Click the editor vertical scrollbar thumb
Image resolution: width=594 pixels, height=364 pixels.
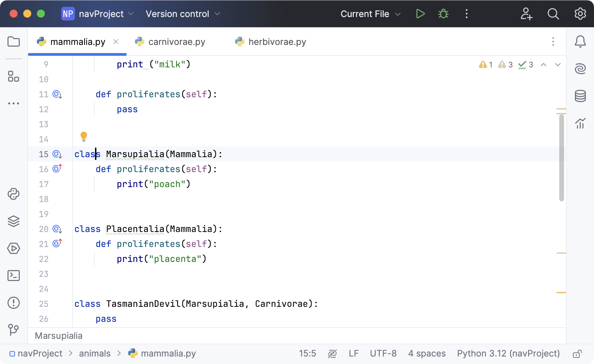(x=561, y=158)
